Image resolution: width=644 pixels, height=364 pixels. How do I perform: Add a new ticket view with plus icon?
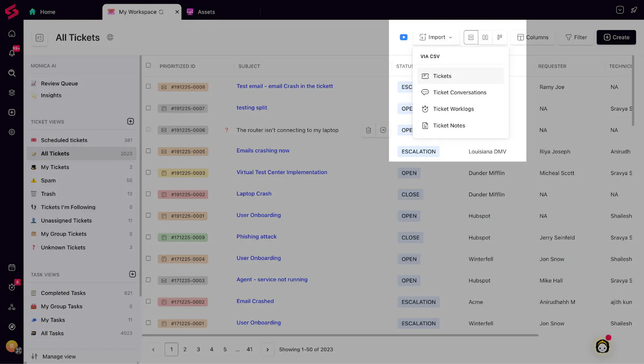(130, 121)
